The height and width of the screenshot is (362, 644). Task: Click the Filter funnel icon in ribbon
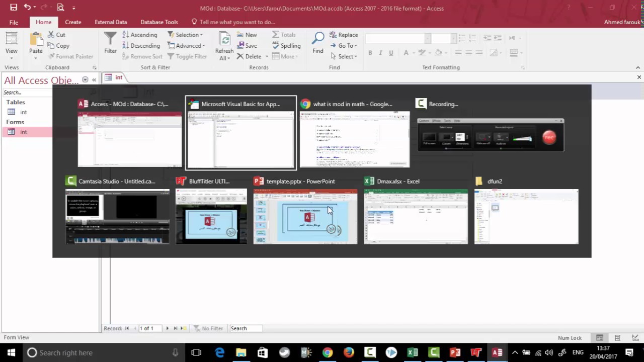pos(110,38)
